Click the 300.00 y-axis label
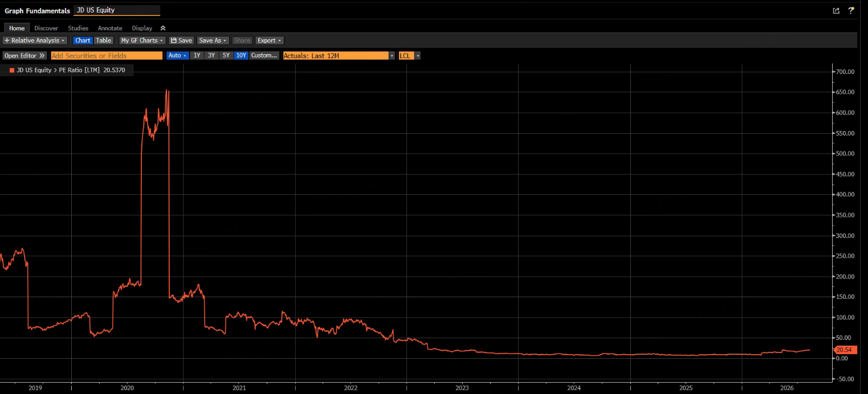The height and width of the screenshot is (394, 868). [x=844, y=236]
